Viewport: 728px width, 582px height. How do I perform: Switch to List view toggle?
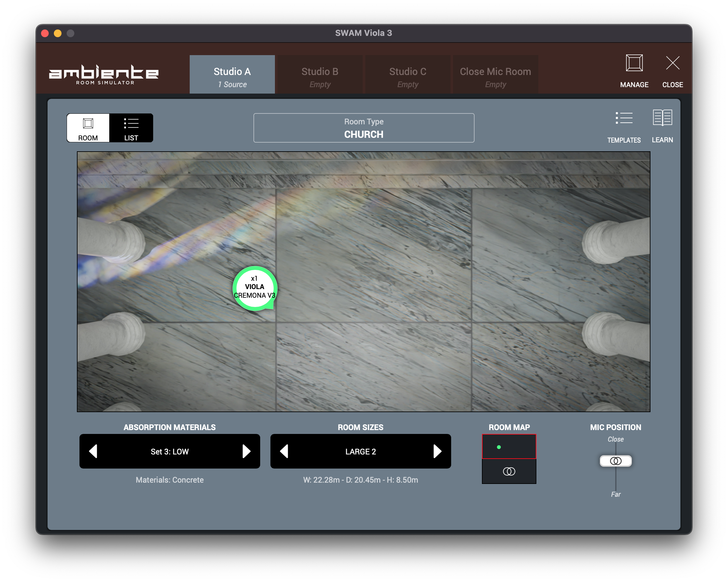click(131, 128)
